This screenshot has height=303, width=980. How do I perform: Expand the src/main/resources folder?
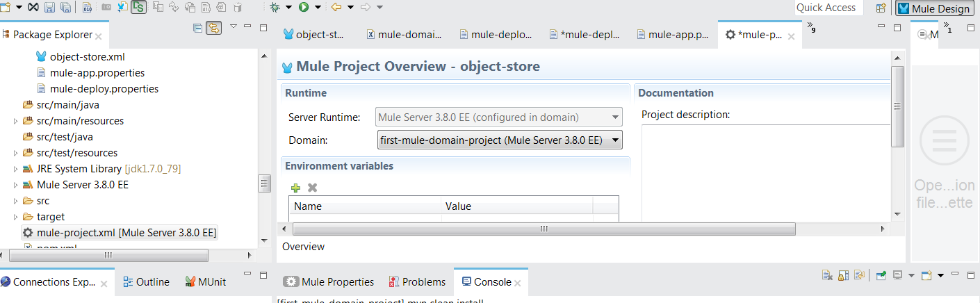click(16, 121)
